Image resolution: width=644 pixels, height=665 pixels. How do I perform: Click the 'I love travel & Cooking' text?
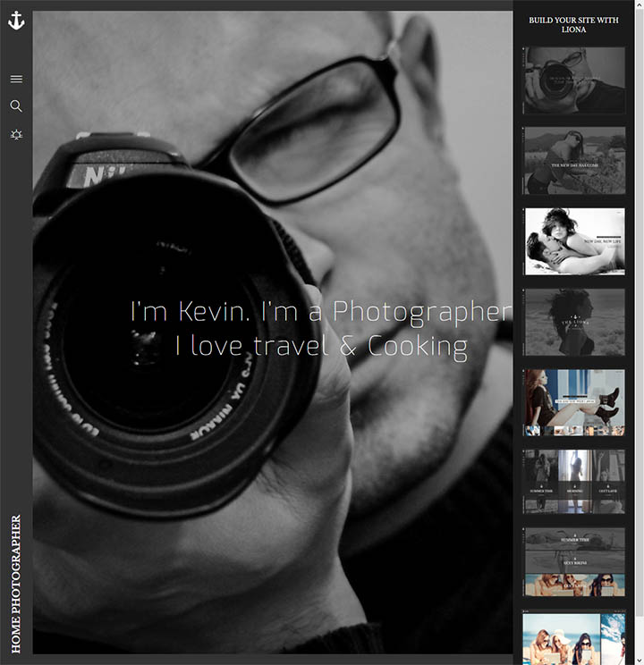click(x=321, y=347)
